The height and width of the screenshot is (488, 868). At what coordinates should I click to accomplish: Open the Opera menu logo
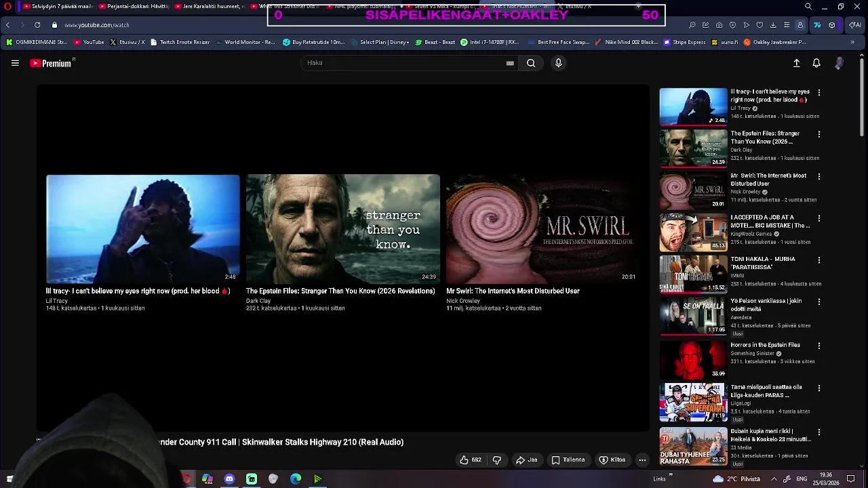pos(7,7)
